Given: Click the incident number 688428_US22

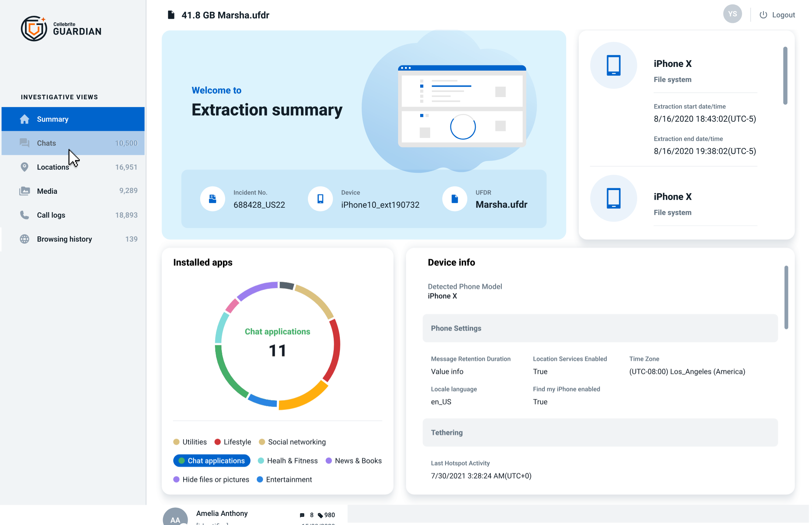Looking at the screenshot, I should click(259, 205).
